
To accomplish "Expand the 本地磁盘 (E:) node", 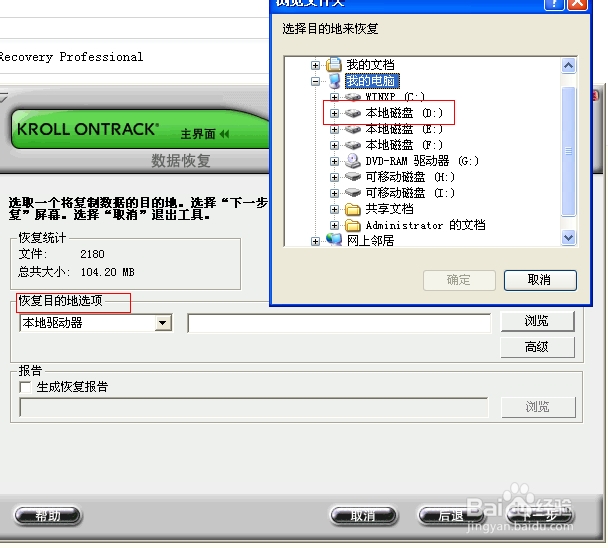I will point(334,129).
